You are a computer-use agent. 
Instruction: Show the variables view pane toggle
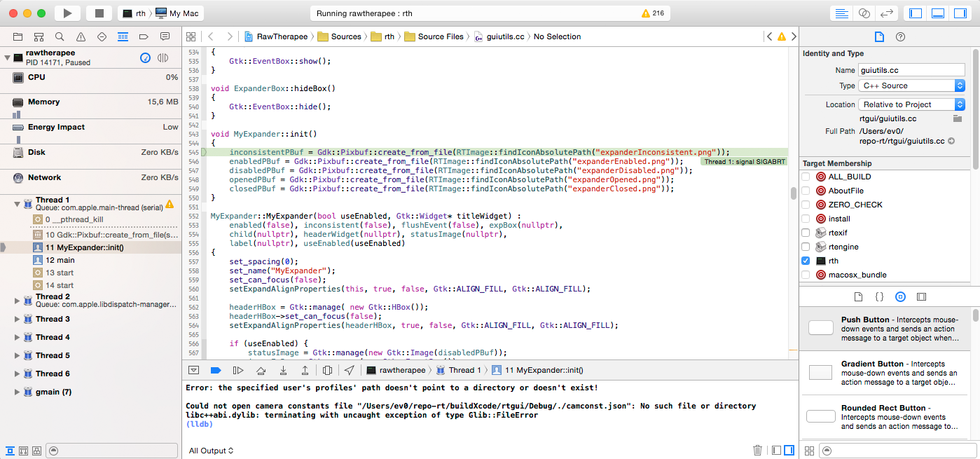(x=775, y=450)
